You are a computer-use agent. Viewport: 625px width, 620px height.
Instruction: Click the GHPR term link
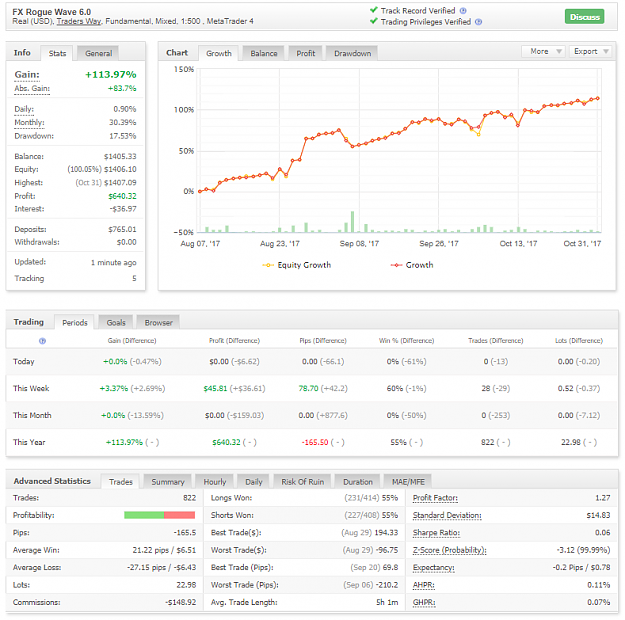tap(424, 602)
